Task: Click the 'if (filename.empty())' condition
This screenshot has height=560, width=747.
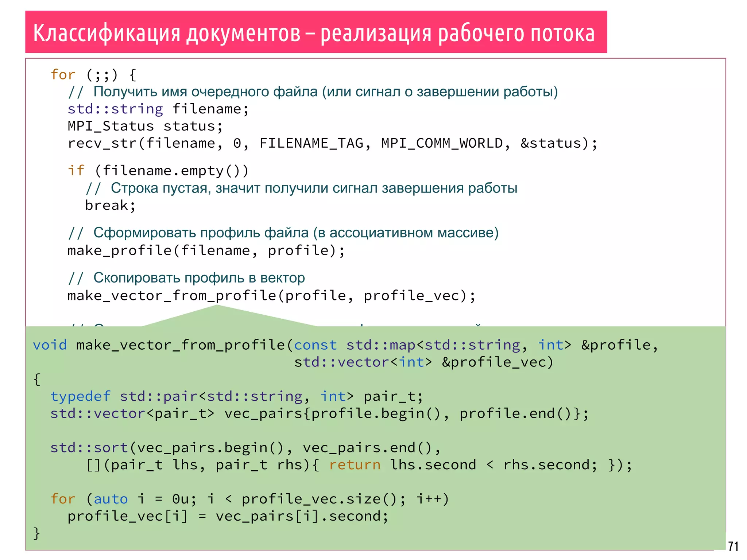Action: point(158,171)
